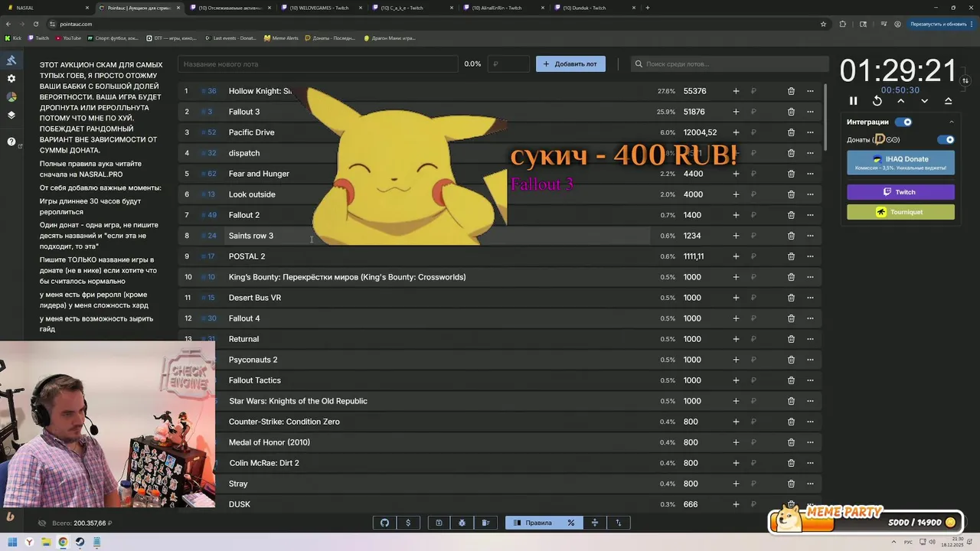This screenshot has height=551, width=980.
Task: Add amount to Fear and Hunger lot
Action: click(x=736, y=174)
